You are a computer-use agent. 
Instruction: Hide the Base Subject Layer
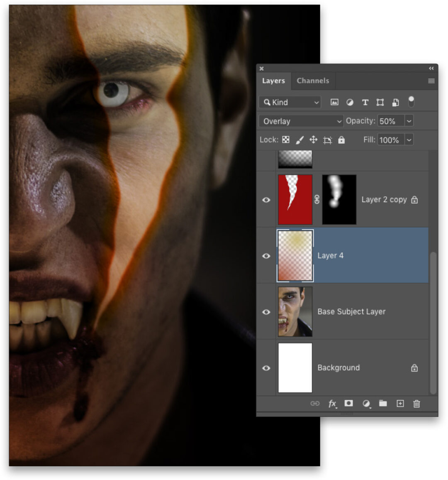coord(266,312)
